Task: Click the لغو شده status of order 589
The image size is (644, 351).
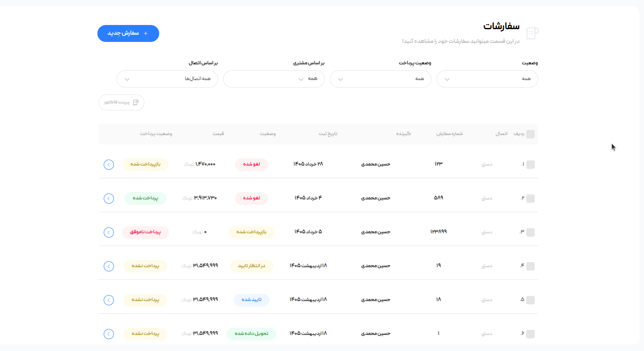Action: coord(252,198)
